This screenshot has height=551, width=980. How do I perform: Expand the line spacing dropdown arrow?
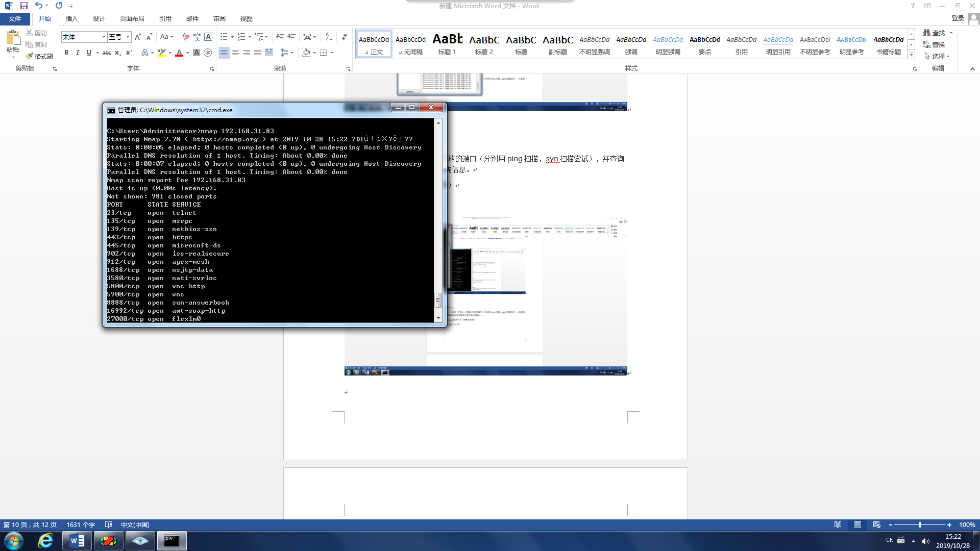292,53
